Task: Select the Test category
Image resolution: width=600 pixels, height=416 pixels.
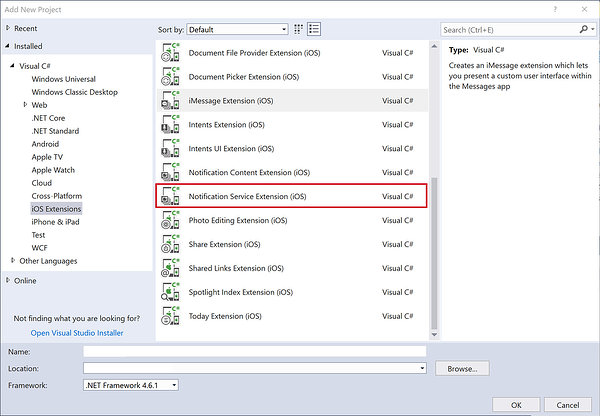Action: (x=38, y=235)
